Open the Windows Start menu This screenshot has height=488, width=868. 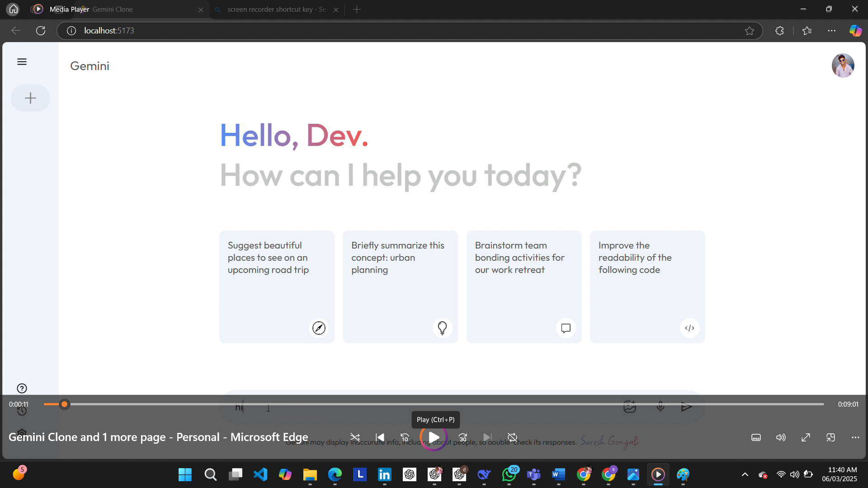coord(185,474)
